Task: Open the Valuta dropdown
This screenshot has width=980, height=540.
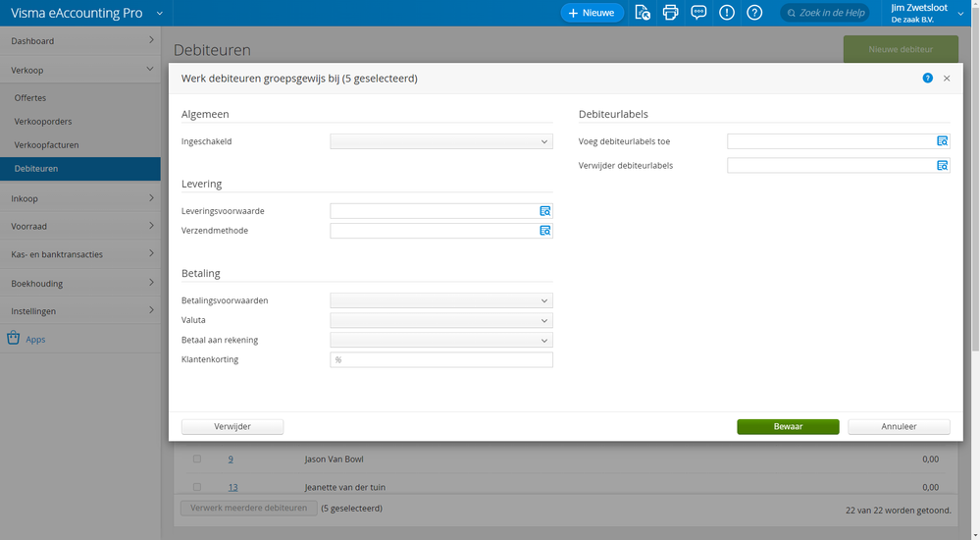Action: [441, 320]
